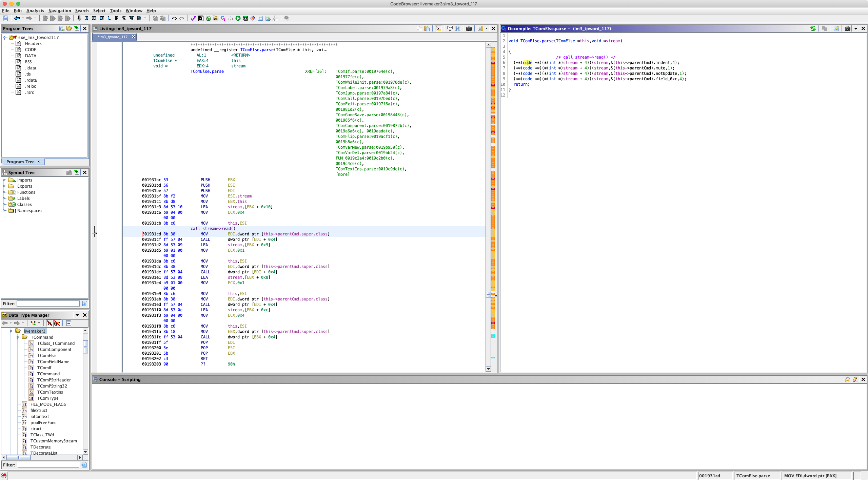Image resolution: width=868 pixels, height=480 pixels.
Task: Expand the Functions tree in Symbol Tree
Action: 5,192
